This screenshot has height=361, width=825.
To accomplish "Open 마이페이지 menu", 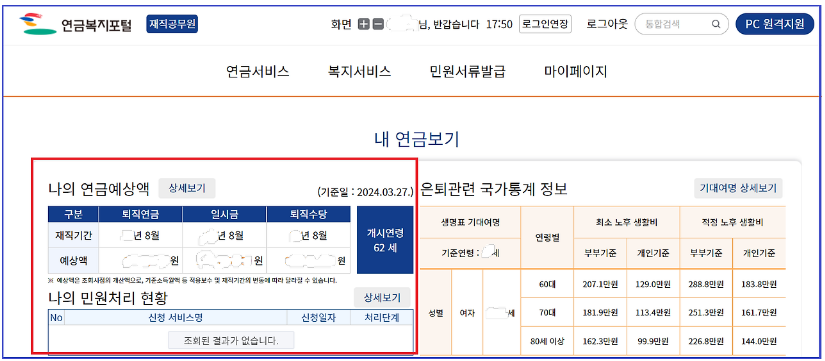I will pyautogui.click(x=576, y=72).
